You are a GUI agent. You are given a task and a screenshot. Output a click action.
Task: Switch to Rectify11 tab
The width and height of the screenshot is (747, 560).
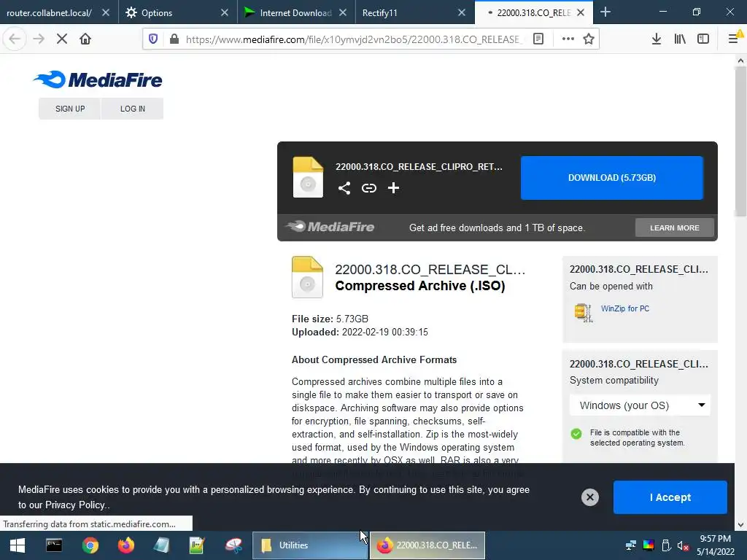pos(379,13)
